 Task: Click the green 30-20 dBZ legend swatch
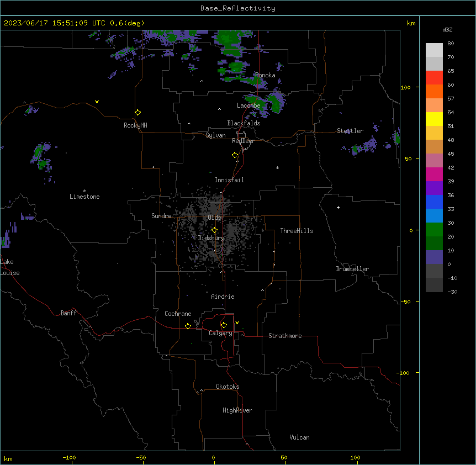(x=434, y=230)
